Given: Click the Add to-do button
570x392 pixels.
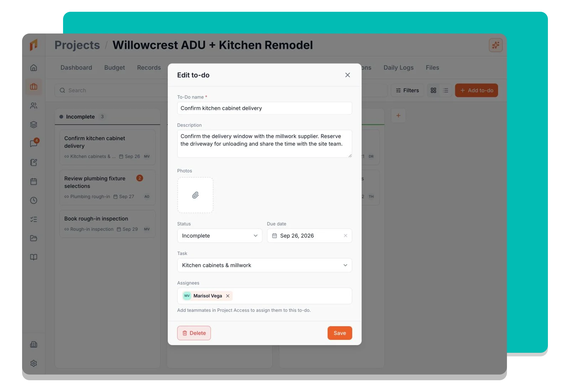Looking at the screenshot, I should click(x=477, y=91).
